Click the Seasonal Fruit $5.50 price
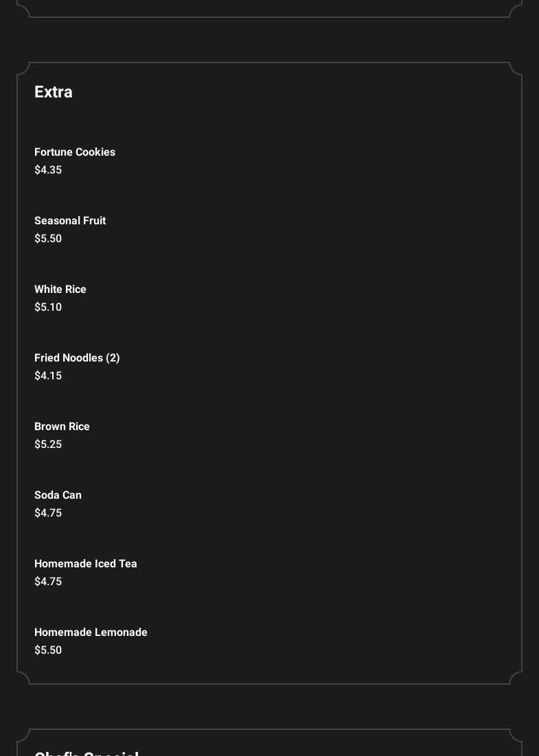This screenshot has height=756, width=539. pyautogui.click(x=48, y=239)
